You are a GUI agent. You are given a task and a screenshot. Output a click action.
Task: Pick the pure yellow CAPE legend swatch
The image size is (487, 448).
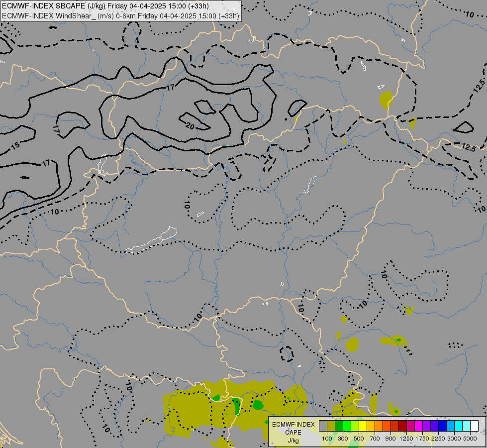tap(363, 426)
